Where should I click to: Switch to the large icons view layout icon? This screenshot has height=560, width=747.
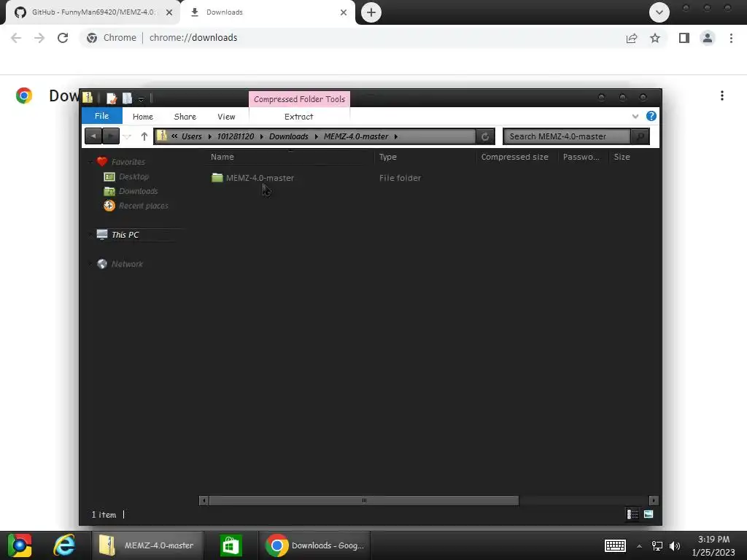click(x=649, y=514)
